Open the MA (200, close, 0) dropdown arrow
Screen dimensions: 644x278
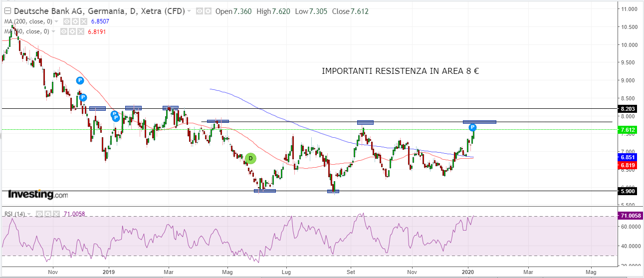tap(56, 22)
